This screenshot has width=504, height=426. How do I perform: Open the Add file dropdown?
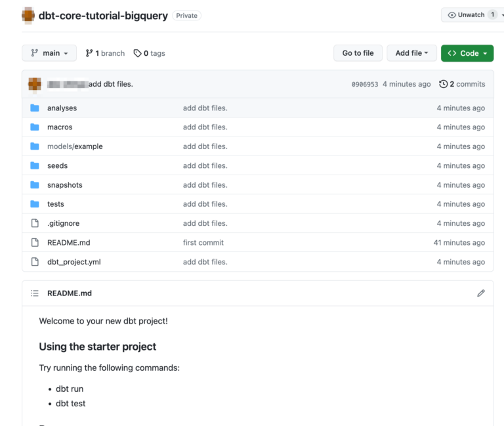click(411, 53)
